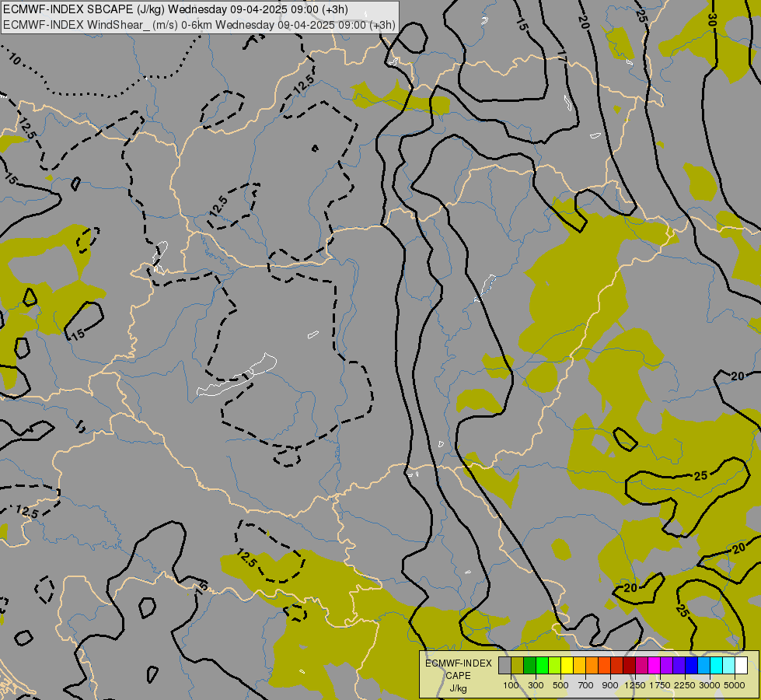Click the legend label 2250
This screenshot has width=761, height=700.
[685, 685]
